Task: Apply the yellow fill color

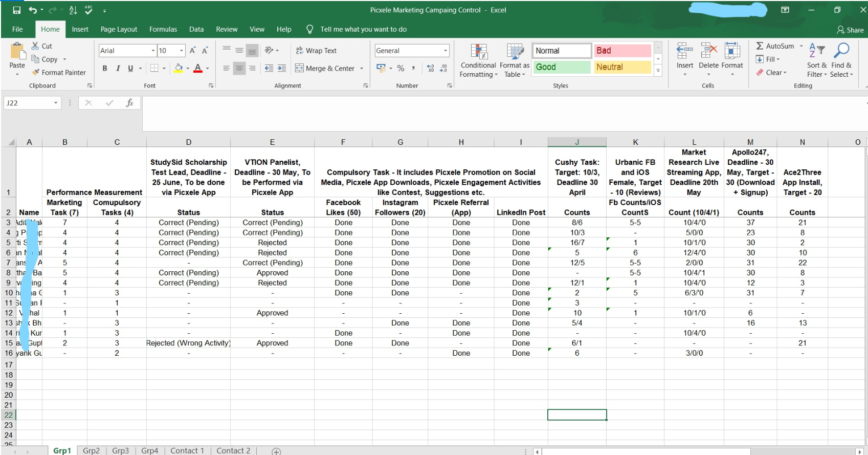Action: 179,68
